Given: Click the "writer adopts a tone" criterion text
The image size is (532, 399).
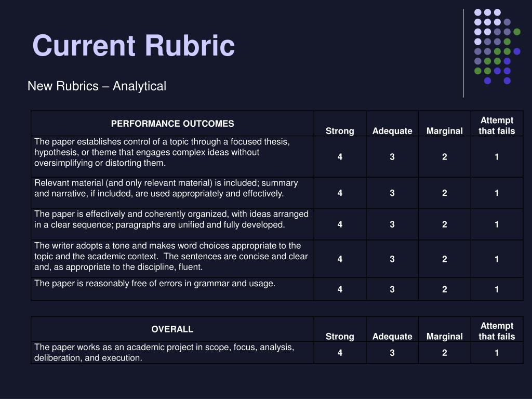Looking at the screenshot, I should (171, 256).
